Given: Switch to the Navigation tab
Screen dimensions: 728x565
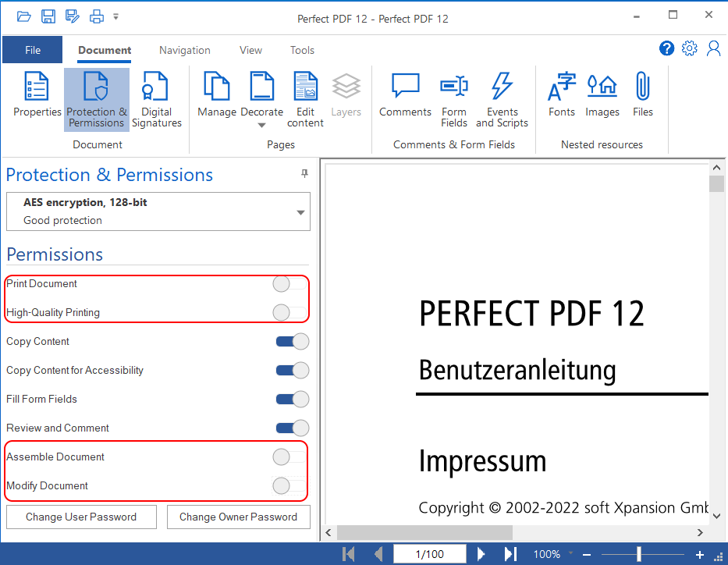Looking at the screenshot, I should 185,50.
